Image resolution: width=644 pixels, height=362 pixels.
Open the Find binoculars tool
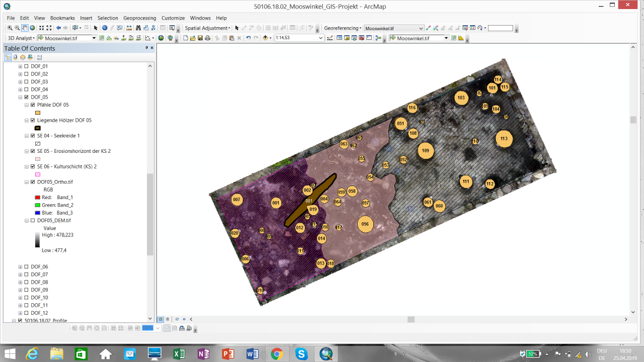138,28
